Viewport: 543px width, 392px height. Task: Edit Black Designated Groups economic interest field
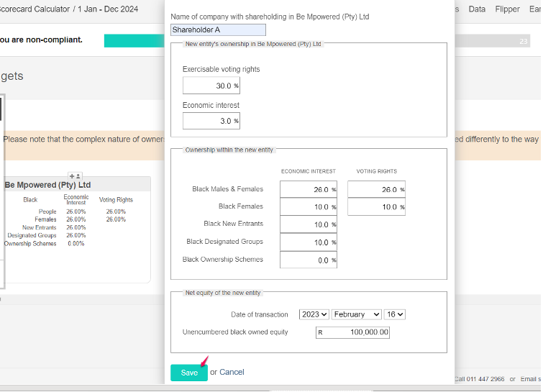point(309,242)
